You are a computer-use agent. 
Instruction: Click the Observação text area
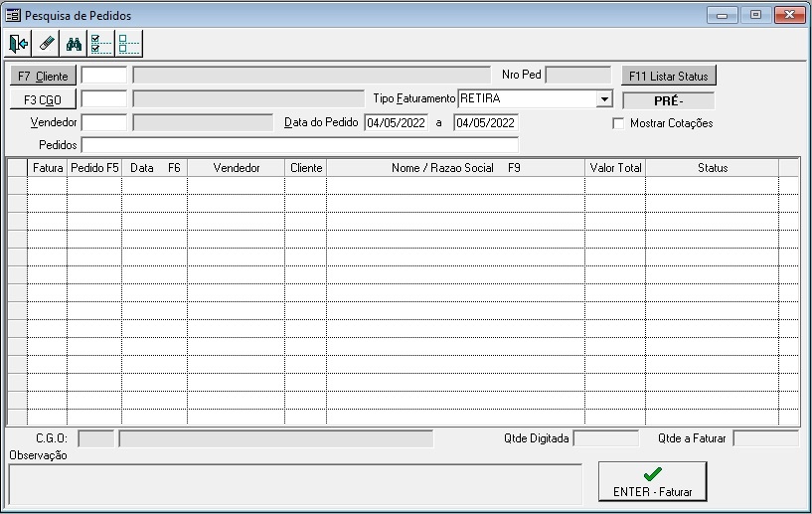click(295, 484)
